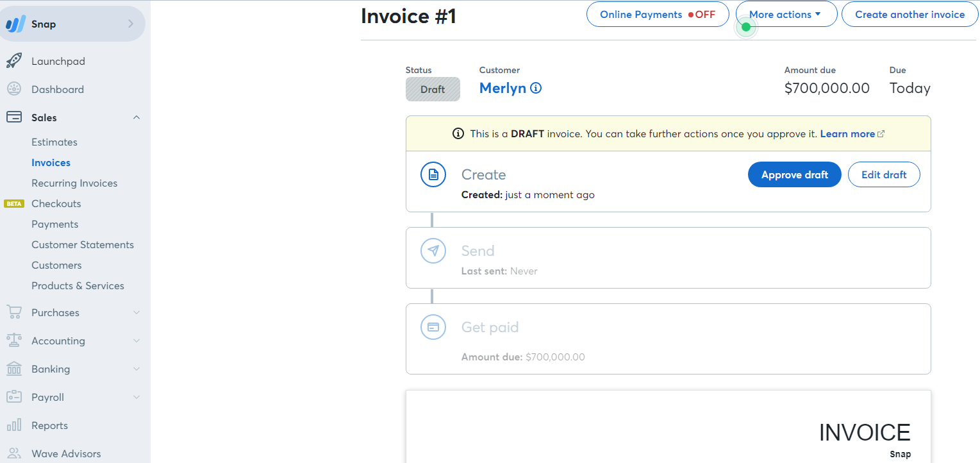Open Reports using its bar-chart icon
The height and width of the screenshot is (463, 980).
(x=14, y=425)
